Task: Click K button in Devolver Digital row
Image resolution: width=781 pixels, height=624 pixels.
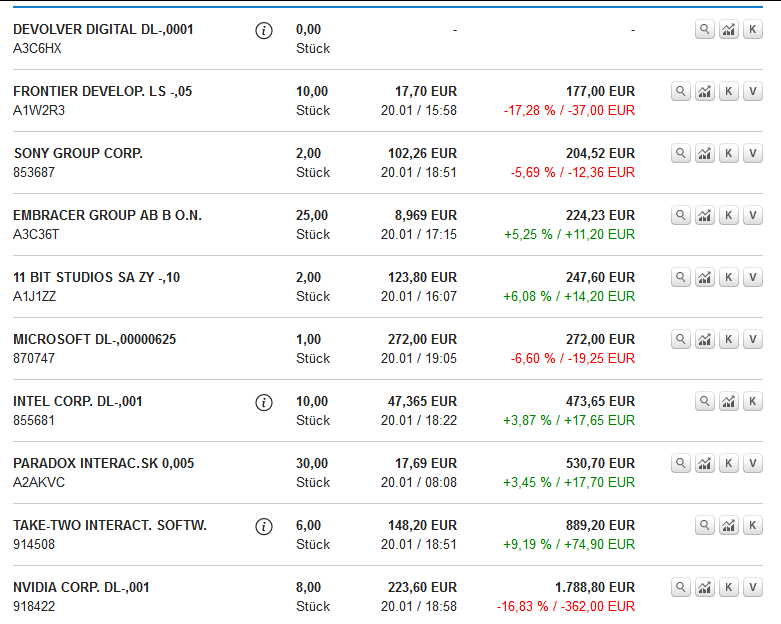Action: tap(753, 30)
